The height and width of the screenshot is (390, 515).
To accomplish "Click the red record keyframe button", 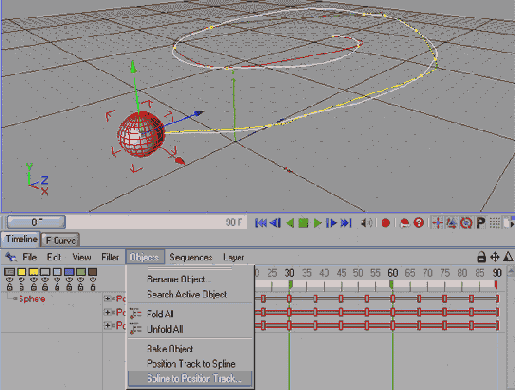I will click(386, 223).
